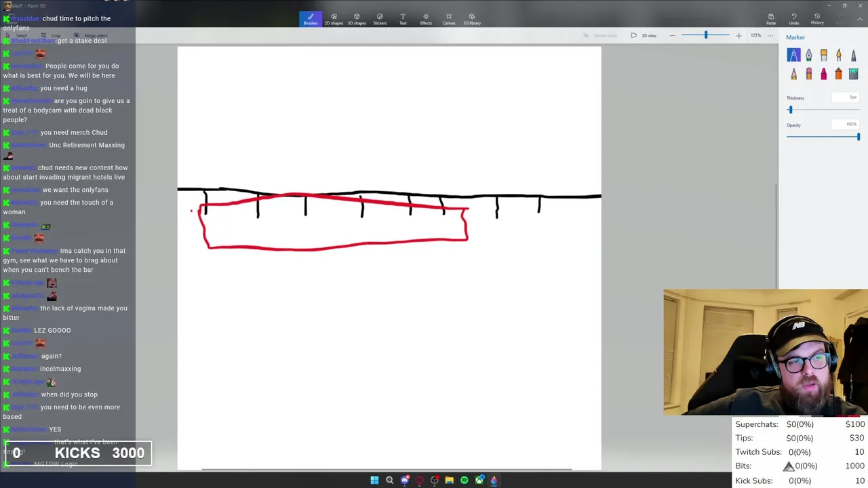Zoom out with the minus button
The image size is (868, 488).
[x=672, y=35]
